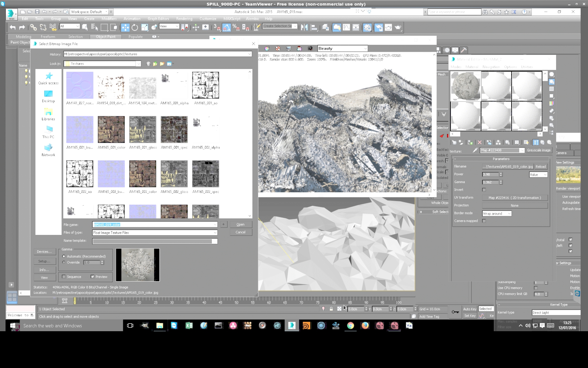The height and width of the screenshot is (368, 588).
Task: Open the Curve Editor from toolbar
Action: (346, 28)
